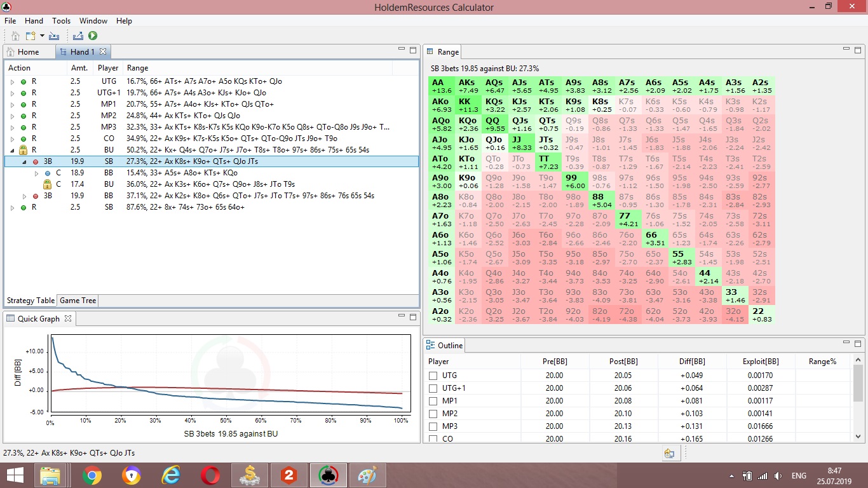Click the lock icon on BU raise row
Screen dimensions: 868x488
tap(23, 150)
